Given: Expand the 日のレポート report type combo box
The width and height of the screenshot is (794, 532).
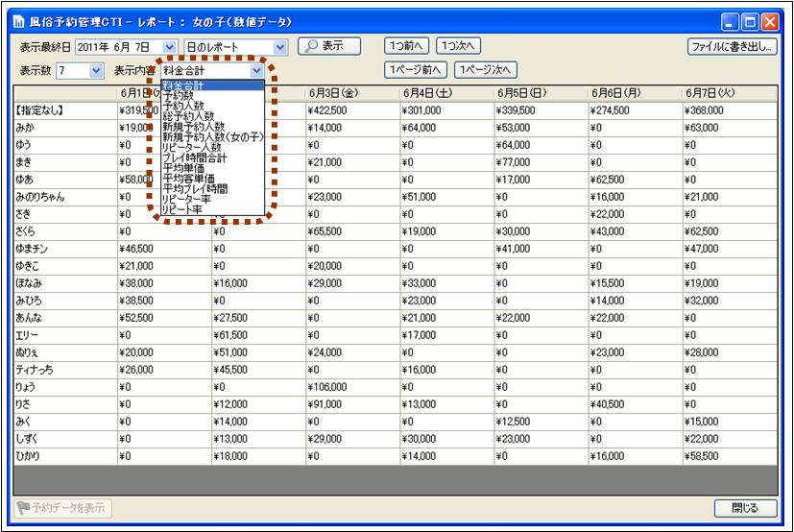Looking at the screenshot, I should click(280, 46).
